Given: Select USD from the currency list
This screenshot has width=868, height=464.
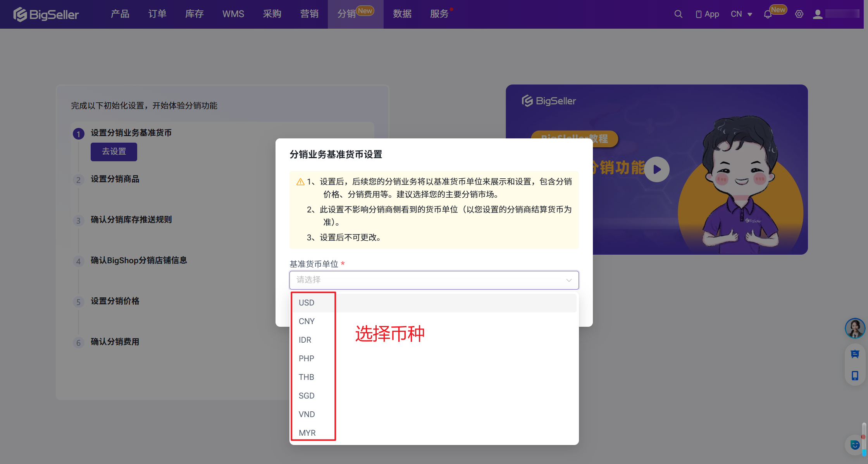Looking at the screenshot, I should [307, 303].
